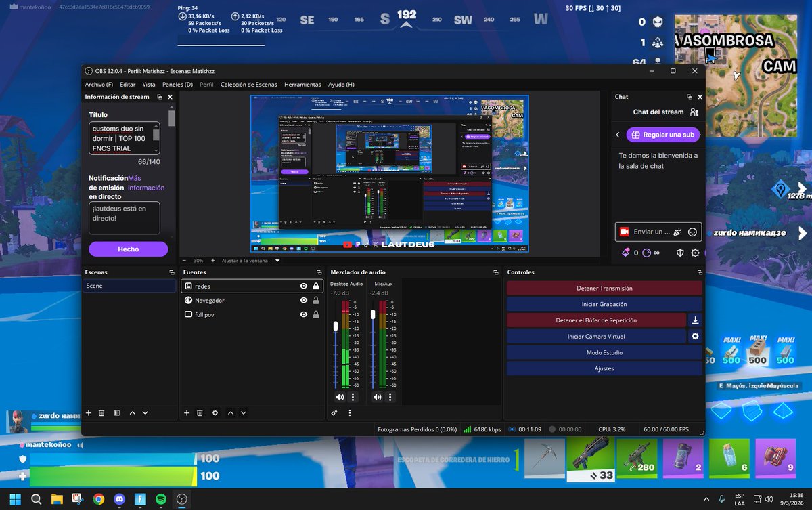
Task: Zoom in preview with plus button
Action: (212, 260)
